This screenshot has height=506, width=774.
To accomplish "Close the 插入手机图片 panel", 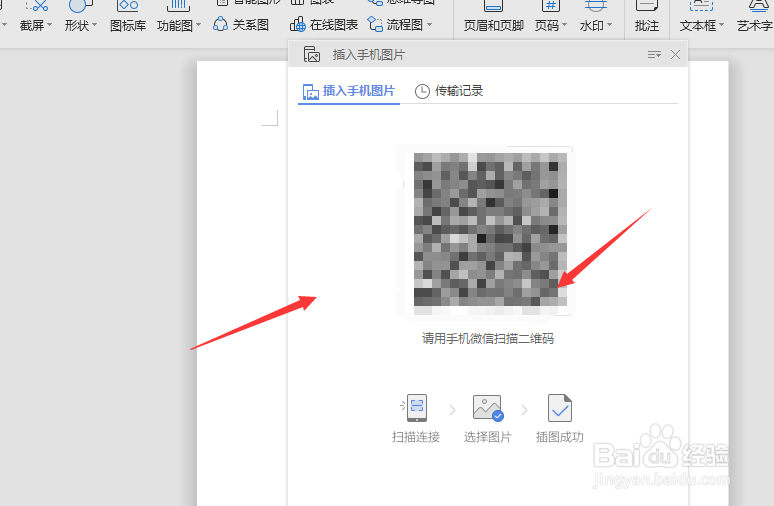I will coord(675,55).
